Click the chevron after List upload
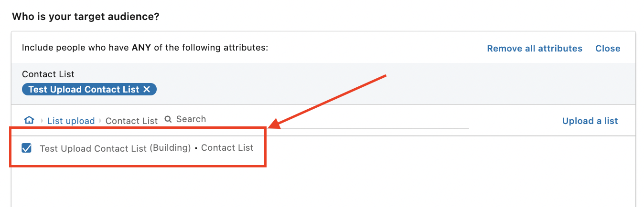 (100, 121)
